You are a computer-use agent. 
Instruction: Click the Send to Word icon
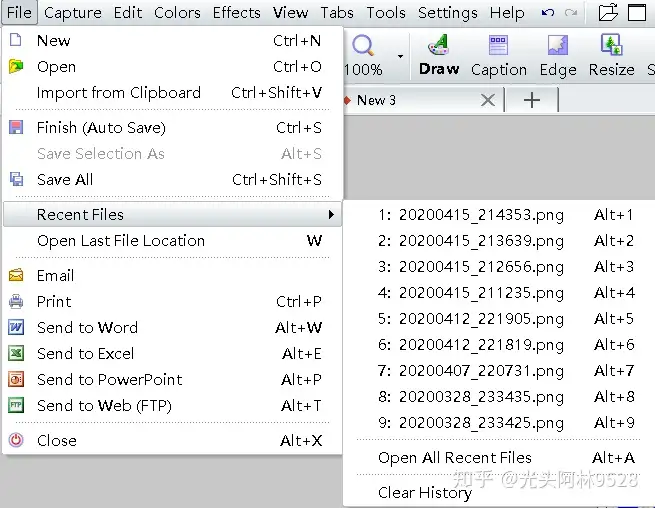click(x=16, y=327)
